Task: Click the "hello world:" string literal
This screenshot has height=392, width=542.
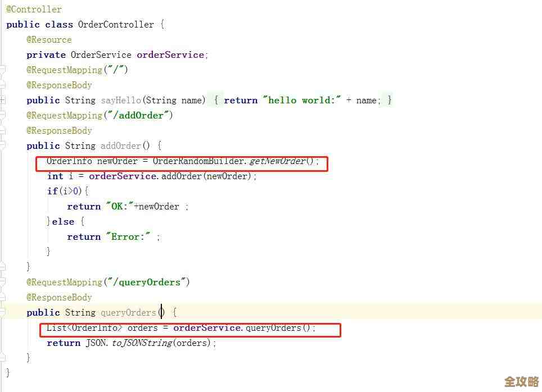Action: pyautogui.click(x=302, y=101)
